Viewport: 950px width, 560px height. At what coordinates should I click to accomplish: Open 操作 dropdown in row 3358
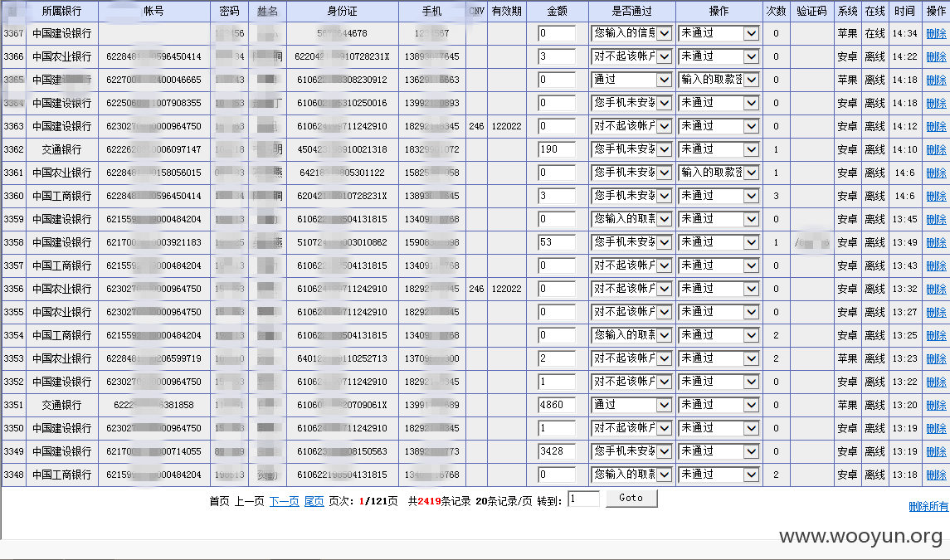point(719,242)
